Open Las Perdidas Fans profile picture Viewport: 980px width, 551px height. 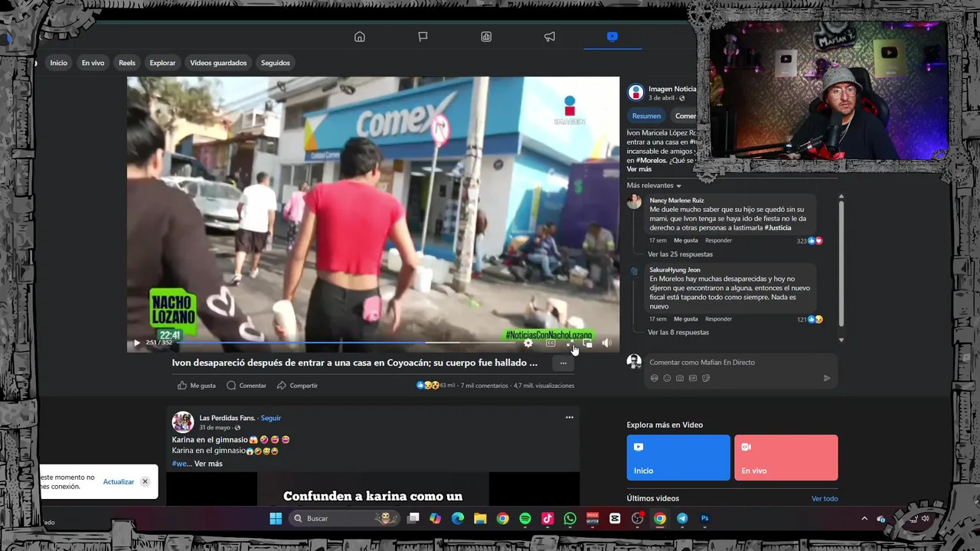(x=182, y=422)
